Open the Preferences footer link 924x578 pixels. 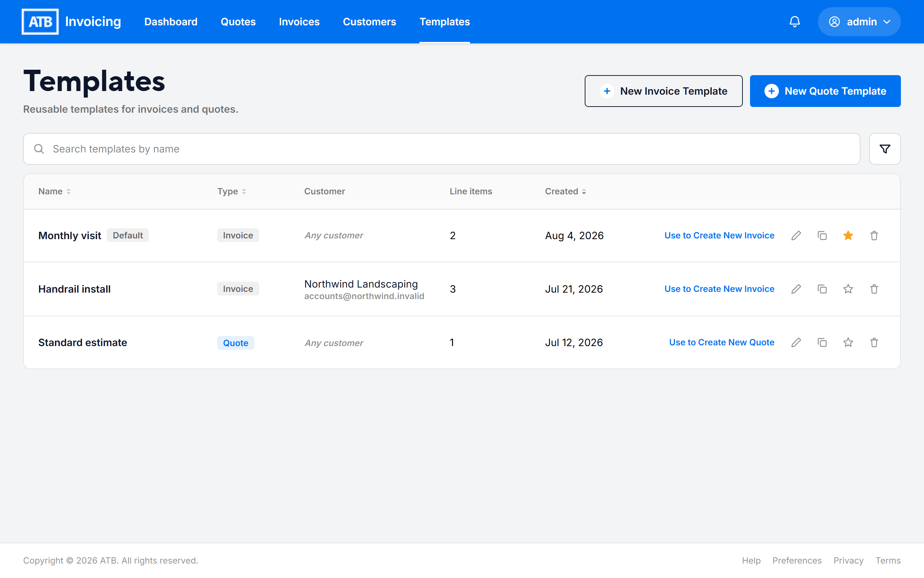pyautogui.click(x=797, y=560)
